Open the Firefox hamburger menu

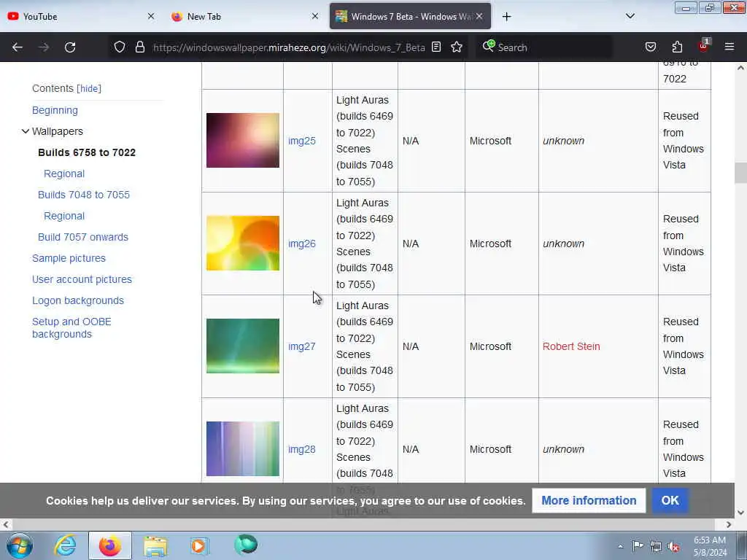729,47
